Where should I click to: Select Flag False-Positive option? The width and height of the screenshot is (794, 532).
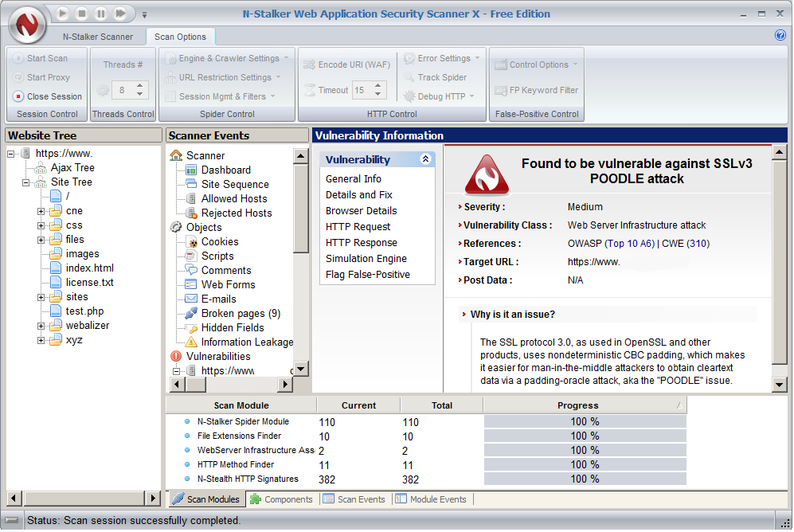click(x=368, y=274)
